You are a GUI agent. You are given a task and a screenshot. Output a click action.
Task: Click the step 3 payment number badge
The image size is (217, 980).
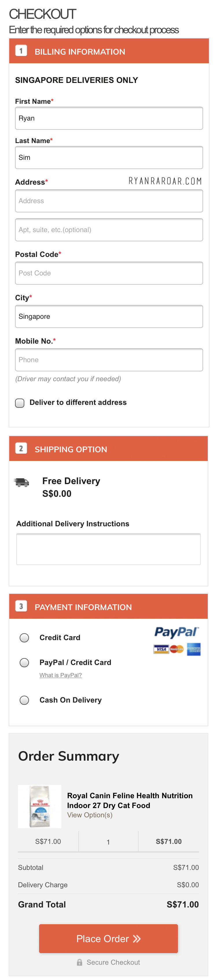point(21,606)
